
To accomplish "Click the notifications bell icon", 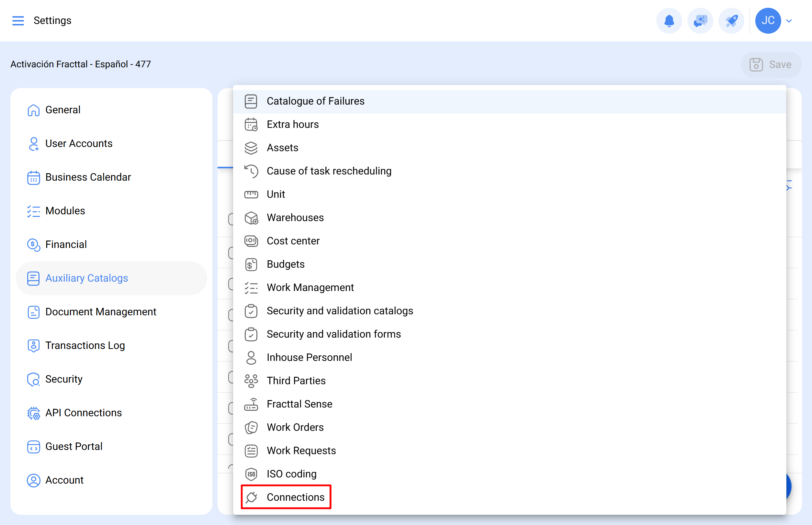I will [669, 20].
